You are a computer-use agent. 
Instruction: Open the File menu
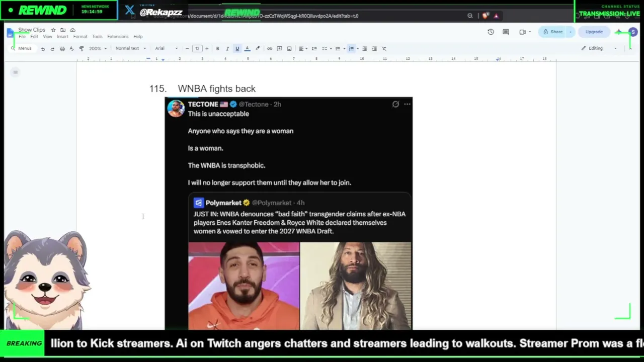[22, 37]
